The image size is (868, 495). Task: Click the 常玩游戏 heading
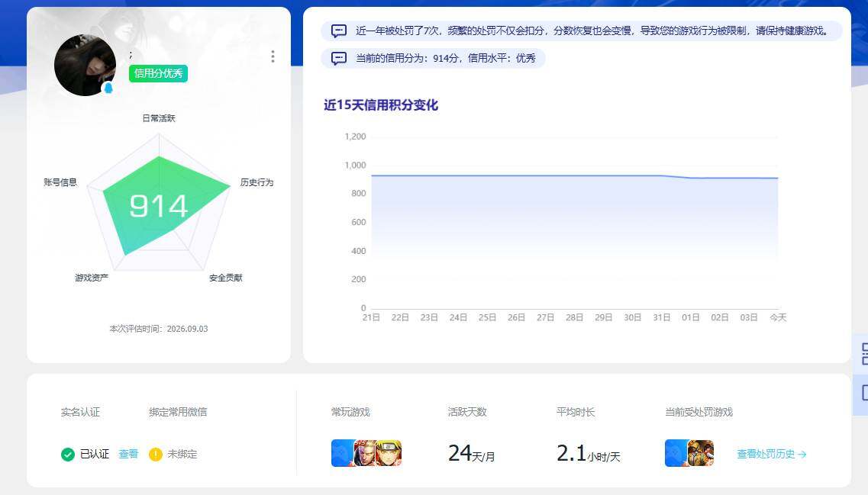click(x=350, y=412)
